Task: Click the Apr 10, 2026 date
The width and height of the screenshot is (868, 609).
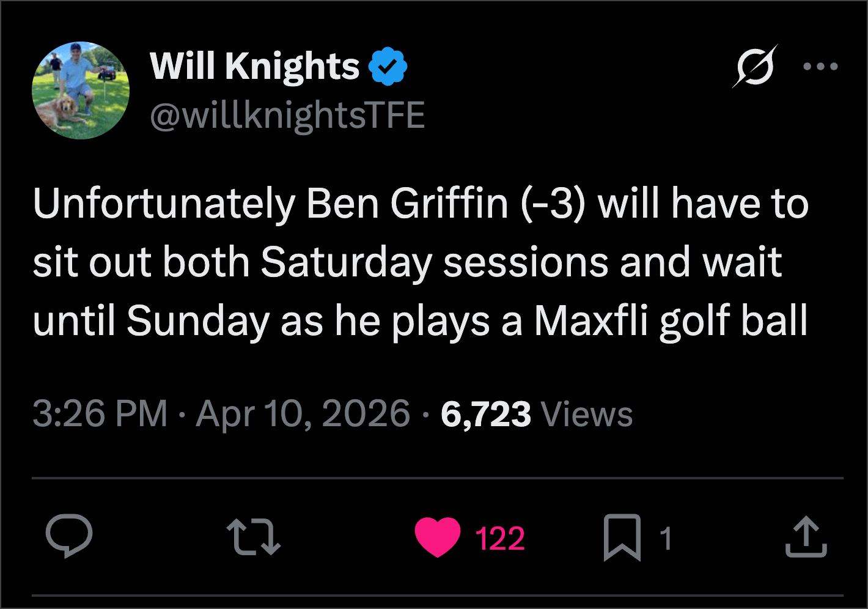Action: 303,414
